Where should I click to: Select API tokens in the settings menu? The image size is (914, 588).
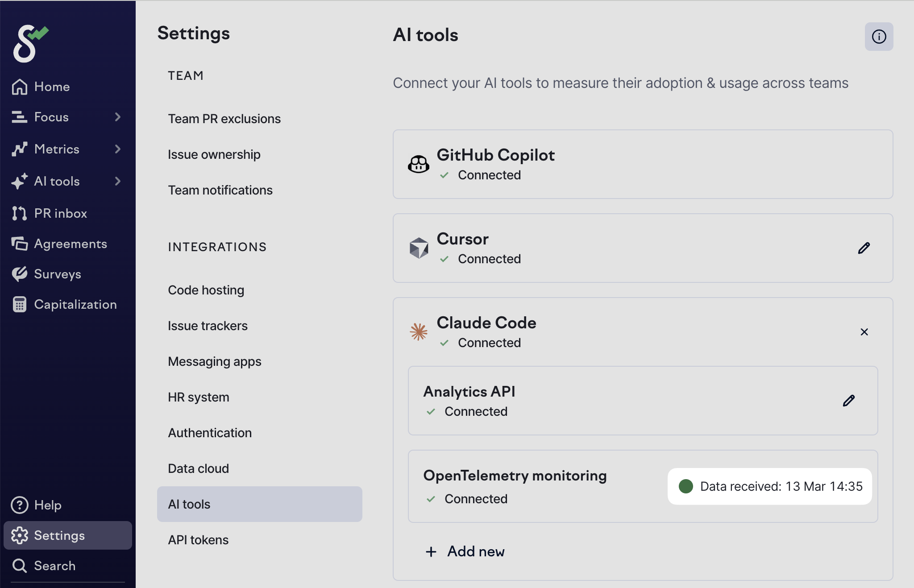(198, 540)
